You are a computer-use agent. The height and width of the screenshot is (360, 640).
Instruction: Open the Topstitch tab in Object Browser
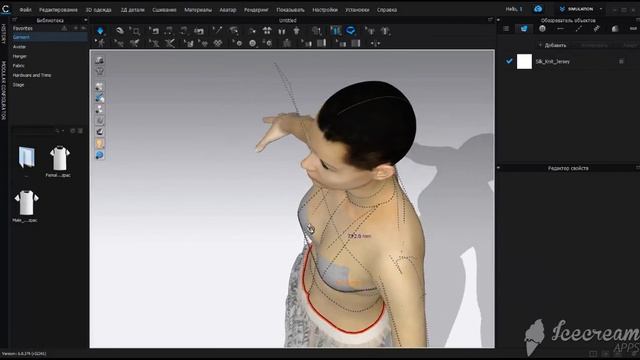point(579,29)
